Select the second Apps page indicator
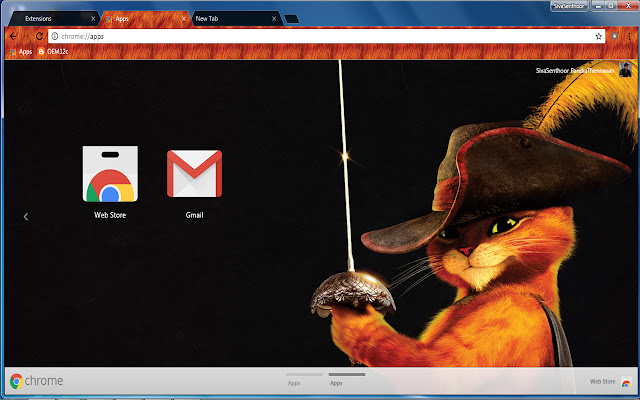This screenshot has width=640, height=400. [347, 379]
